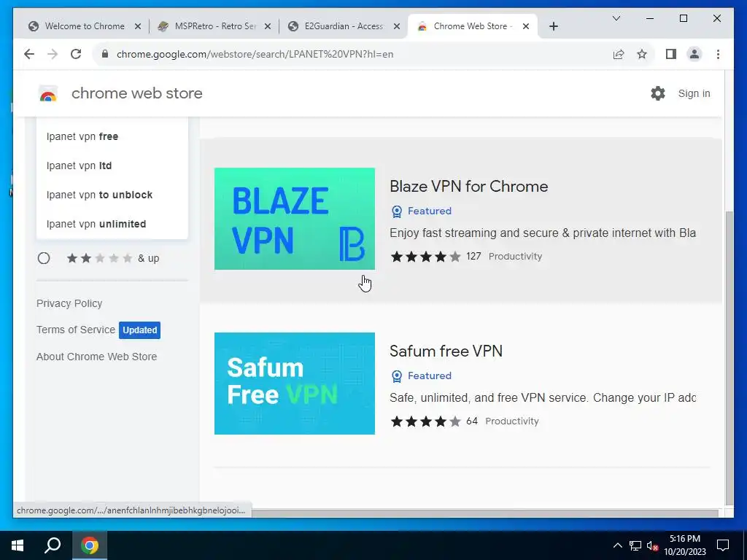
Task: Open Chrome Web Store settings gear
Action: [x=657, y=93]
